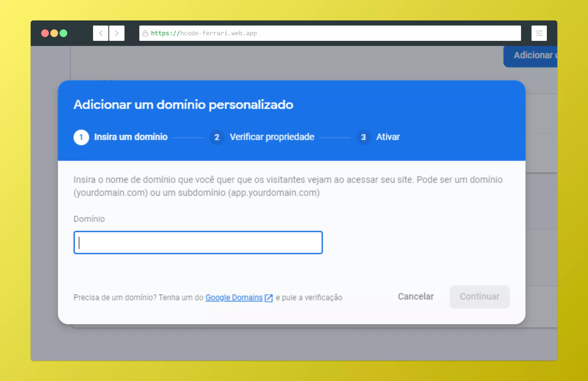The width and height of the screenshot is (588, 381).
Task: Click the green maximize window dot
Action: (63, 33)
